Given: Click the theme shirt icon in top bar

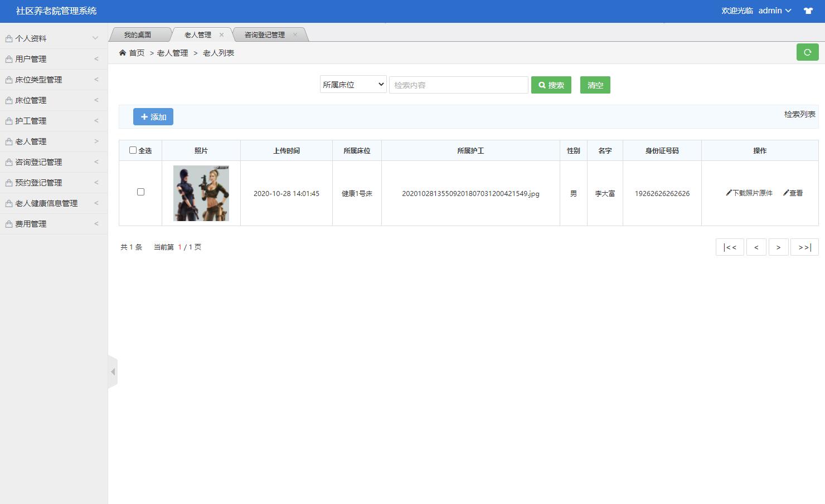Looking at the screenshot, I should coord(808,11).
